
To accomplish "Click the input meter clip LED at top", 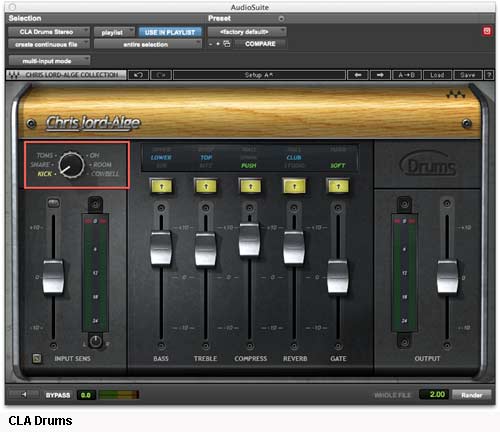I will pyautogui.click(x=95, y=221).
